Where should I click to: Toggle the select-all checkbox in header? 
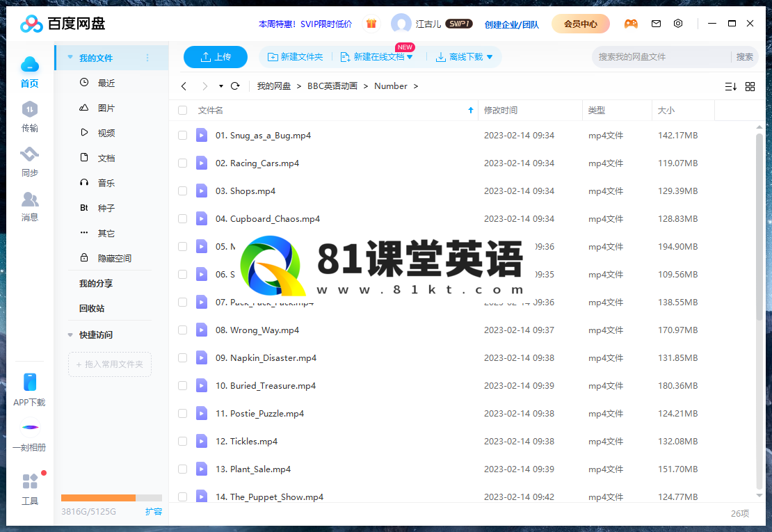(183, 111)
